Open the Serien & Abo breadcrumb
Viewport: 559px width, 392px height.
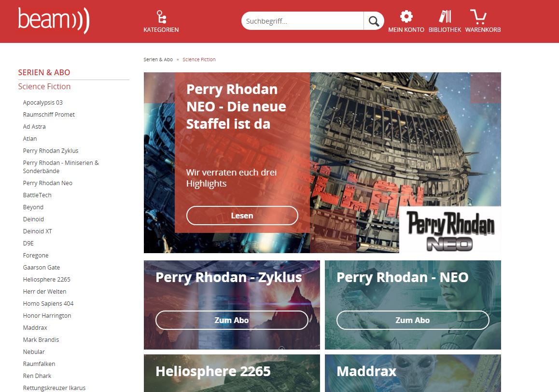tap(158, 59)
